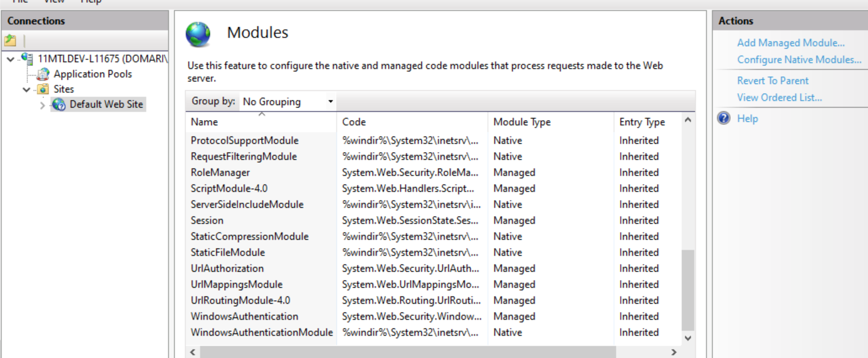Click the Sites folder icon
Viewport: 868px width, 358px height.
(43, 89)
